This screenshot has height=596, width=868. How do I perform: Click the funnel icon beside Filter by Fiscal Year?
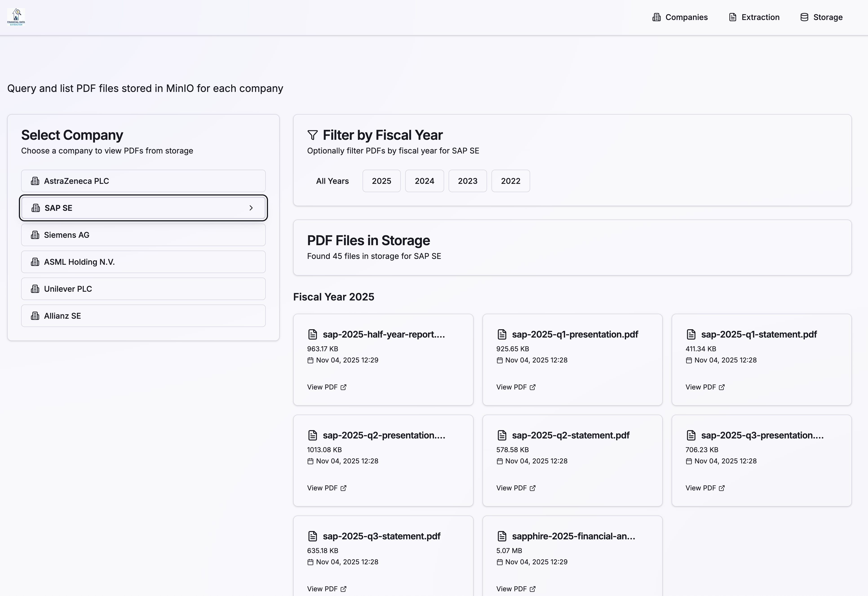pos(312,135)
